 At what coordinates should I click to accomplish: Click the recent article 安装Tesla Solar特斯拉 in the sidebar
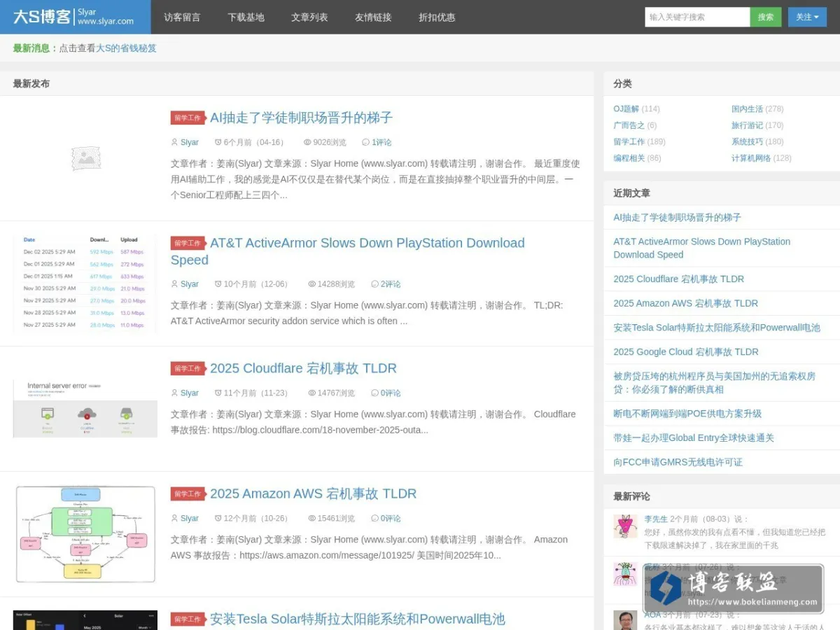717,328
